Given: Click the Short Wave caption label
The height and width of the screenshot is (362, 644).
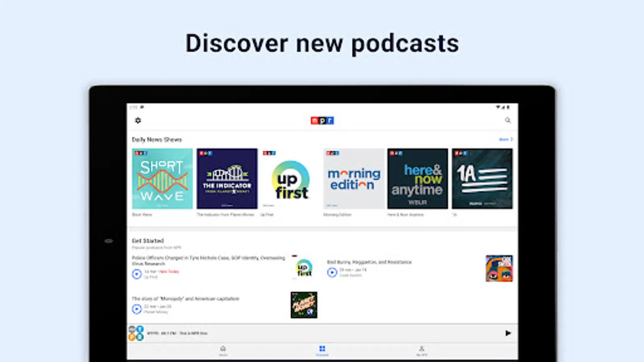Looking at the screenshot, I should pyautogui.click(x=142, y=215).
